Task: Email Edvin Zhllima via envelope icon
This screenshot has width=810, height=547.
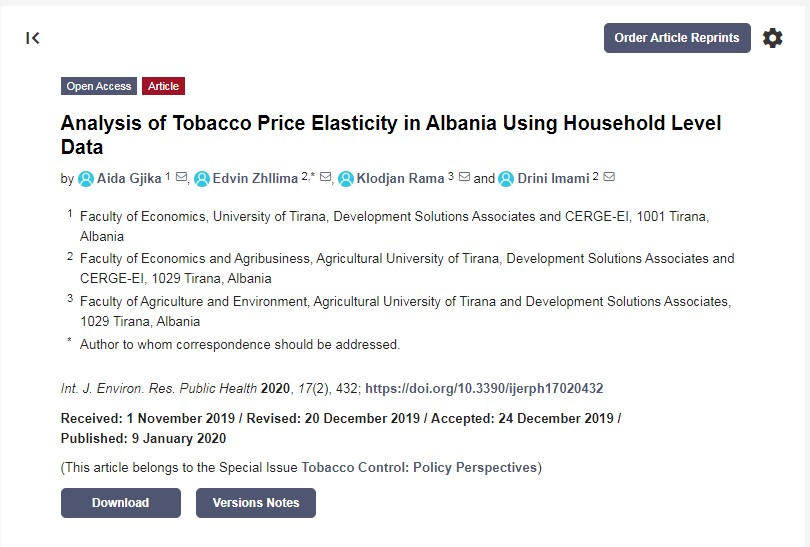Action: click(x=325, y=178)
